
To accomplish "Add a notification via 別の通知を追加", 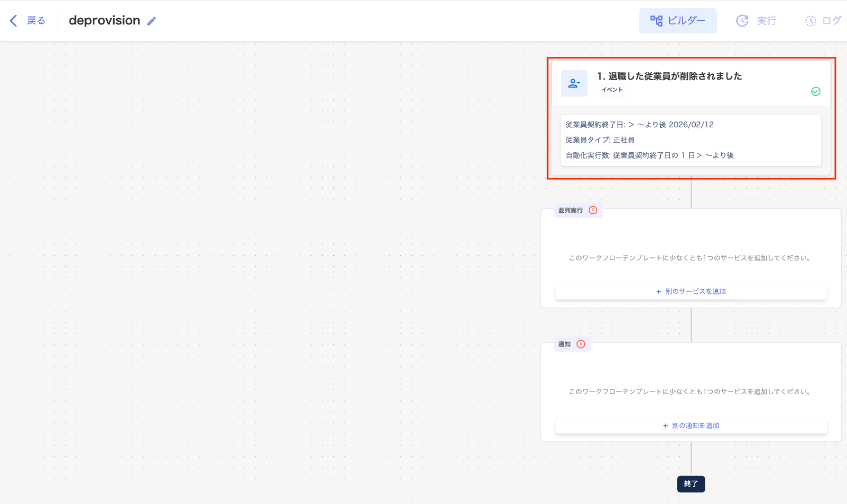I will [x=691, y=425].
